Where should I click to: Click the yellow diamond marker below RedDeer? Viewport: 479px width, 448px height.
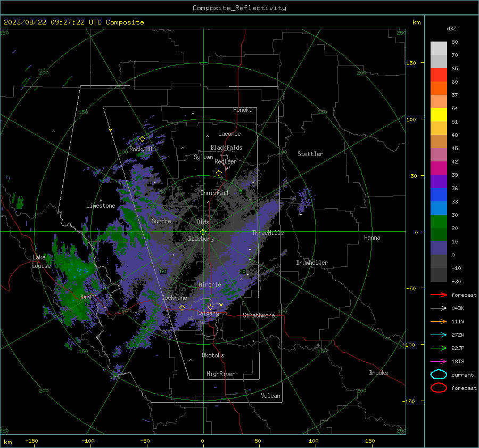click(219, 173)
